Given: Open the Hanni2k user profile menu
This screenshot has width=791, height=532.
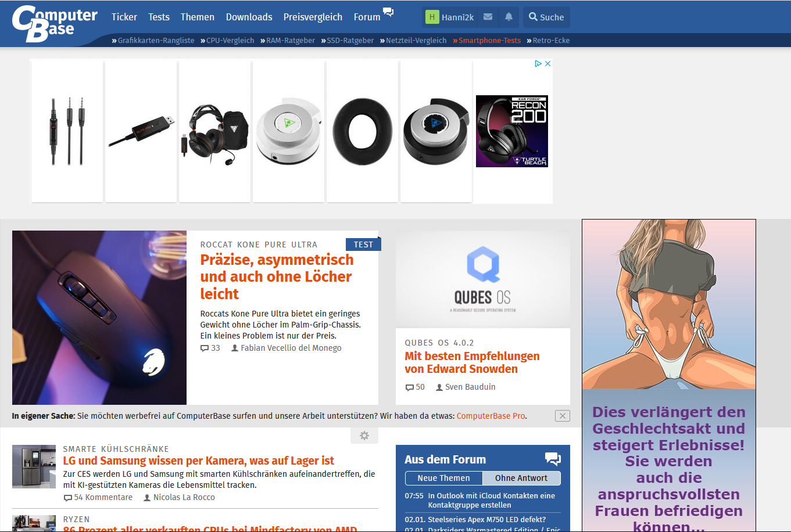Looking at the screenshot, I should (x=450, y=17).
